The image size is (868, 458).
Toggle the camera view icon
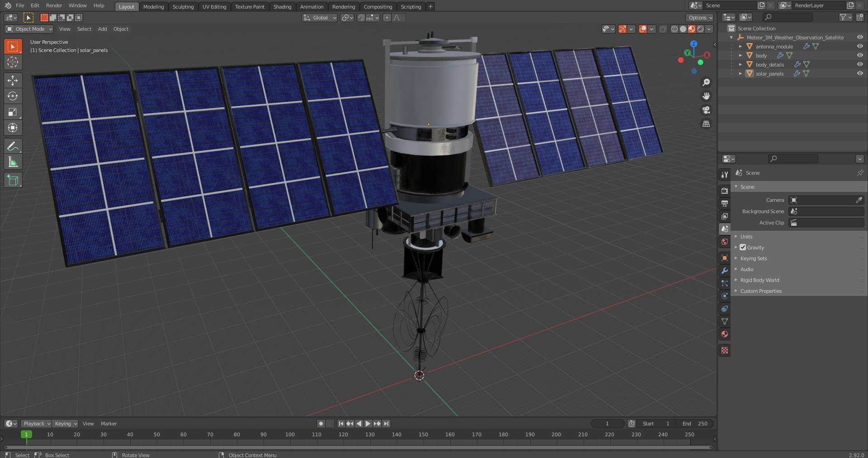coord(706,110)
